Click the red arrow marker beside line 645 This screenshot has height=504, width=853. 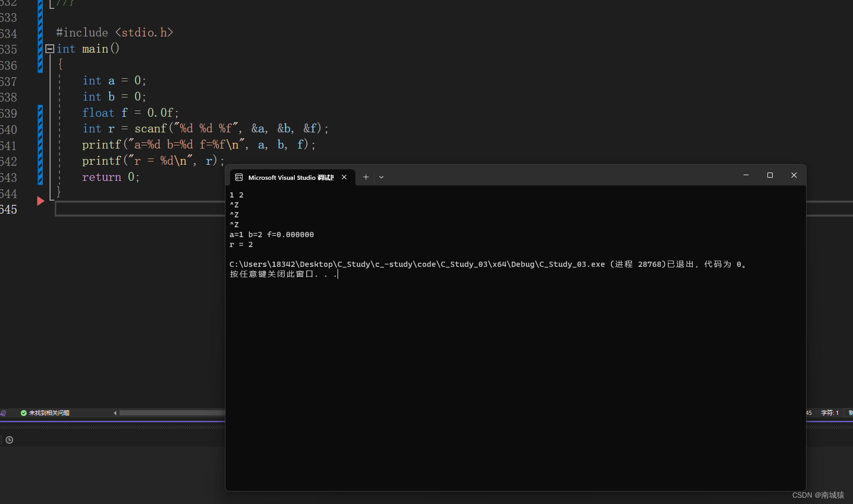(x=41, y=201)
